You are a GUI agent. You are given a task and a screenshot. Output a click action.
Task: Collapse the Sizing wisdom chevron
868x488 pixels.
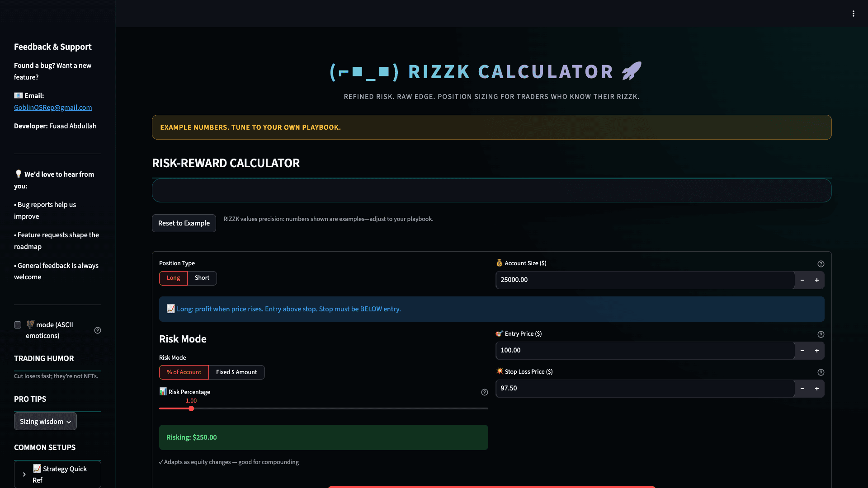pos(68,421)
